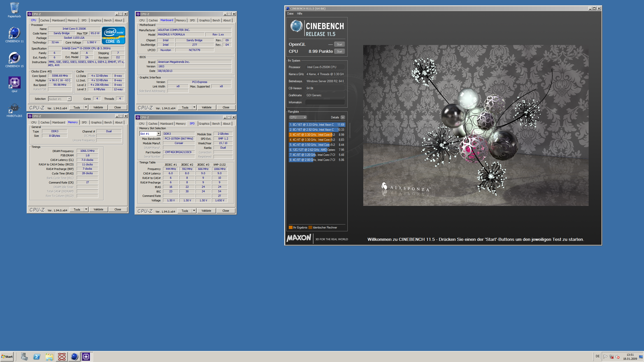Select the CINEBENCH 11 desktop shortcut

coord(14,35)
